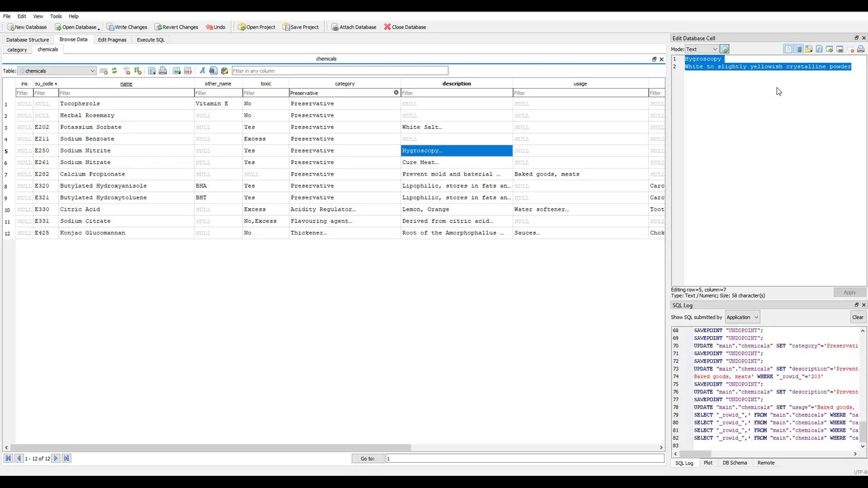Switch to the DB Schema tab

coord(734,463)
